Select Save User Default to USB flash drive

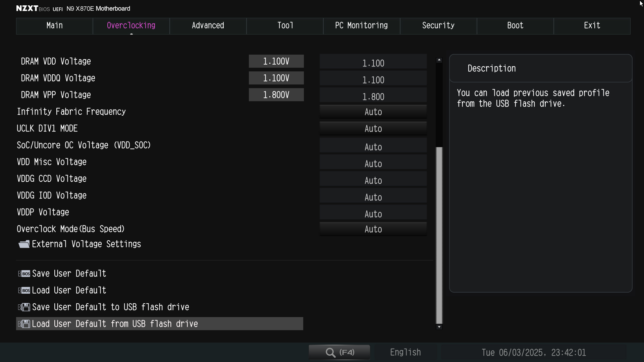pyautogui.click(x=111, y=307)
